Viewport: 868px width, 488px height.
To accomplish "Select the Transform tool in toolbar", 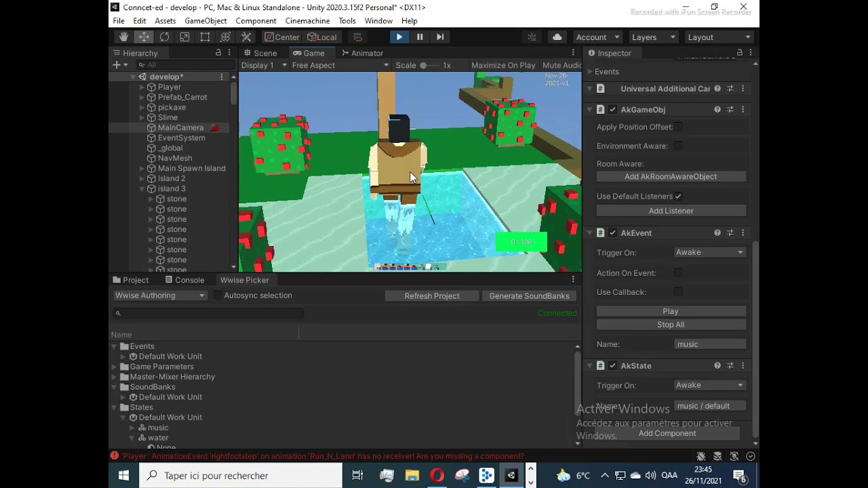I will pyautogui.click(x=226, y=37).
